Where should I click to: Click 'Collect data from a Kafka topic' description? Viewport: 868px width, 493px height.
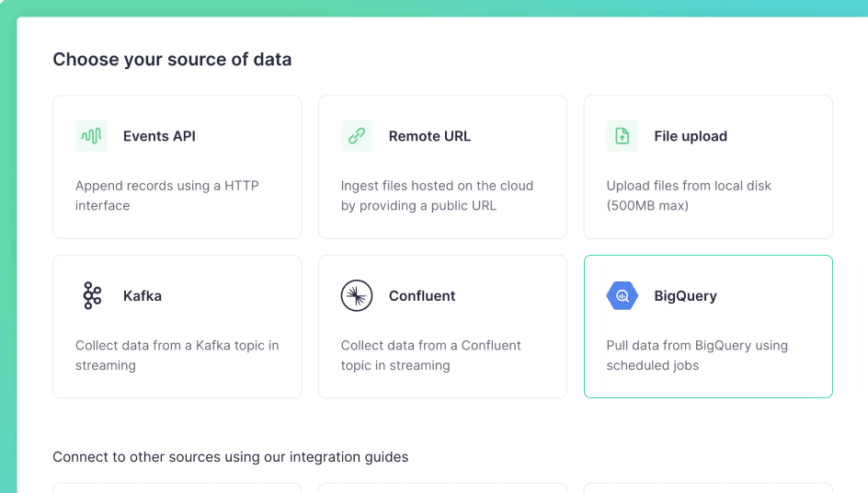click(177, 355)
